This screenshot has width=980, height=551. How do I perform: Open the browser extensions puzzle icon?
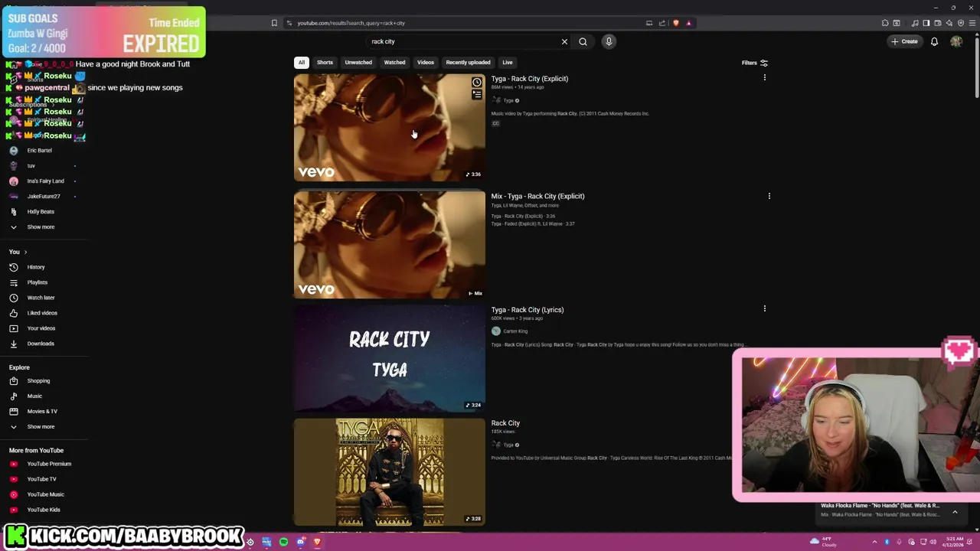tap(885, 23)
